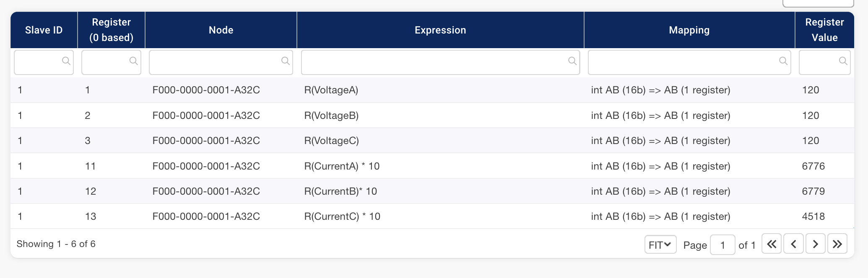This screenshot has height=278, width=868.
Task: Click the search icon in Register filter
Action: point(133,61)
